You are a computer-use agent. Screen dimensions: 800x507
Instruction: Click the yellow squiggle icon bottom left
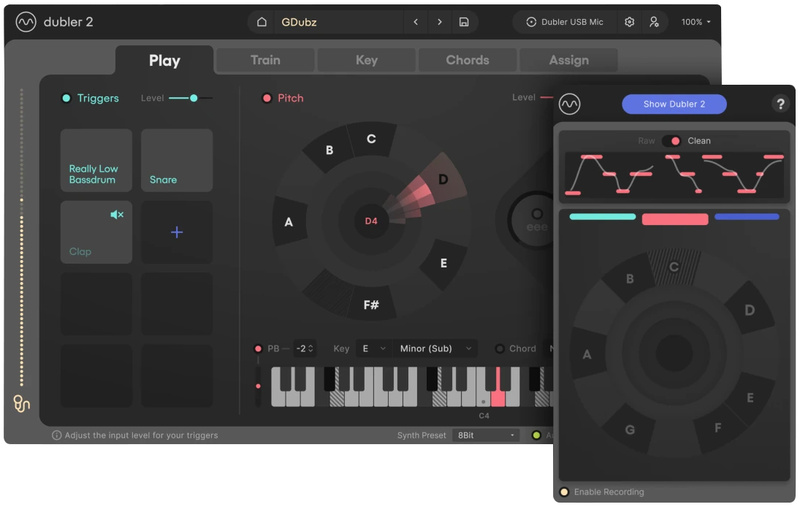point(21,403)
